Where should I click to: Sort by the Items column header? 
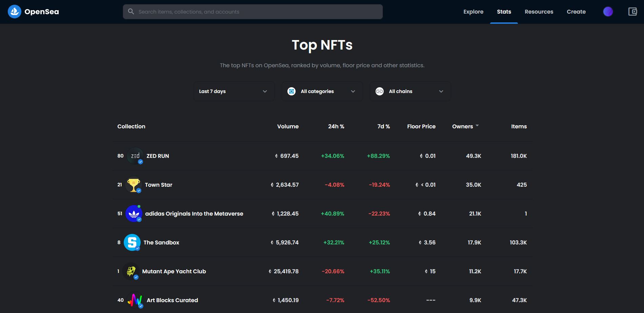coord(519,126)
